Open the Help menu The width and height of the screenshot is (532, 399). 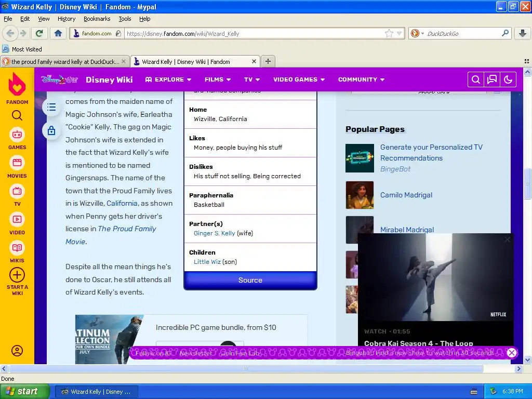[144, 19]
